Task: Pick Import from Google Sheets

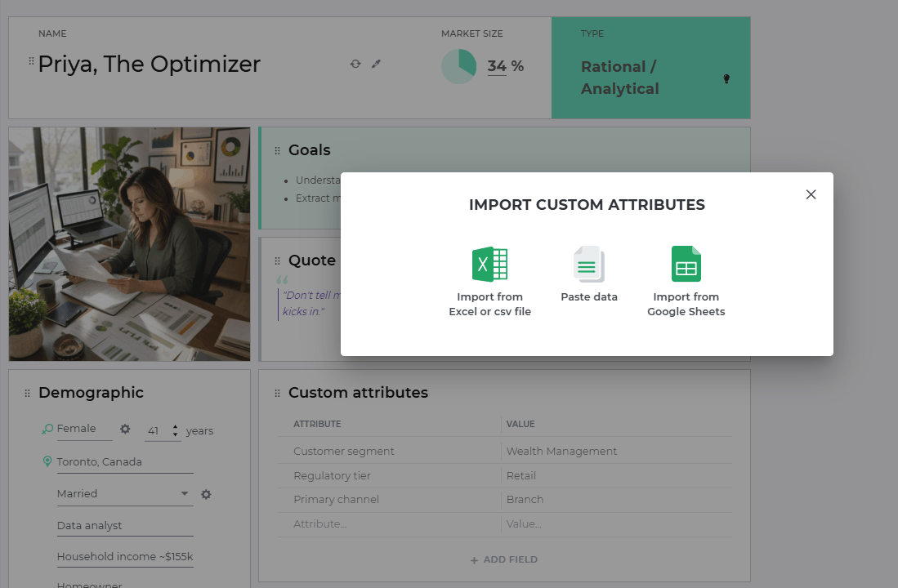Action: [x=686, y=282]
